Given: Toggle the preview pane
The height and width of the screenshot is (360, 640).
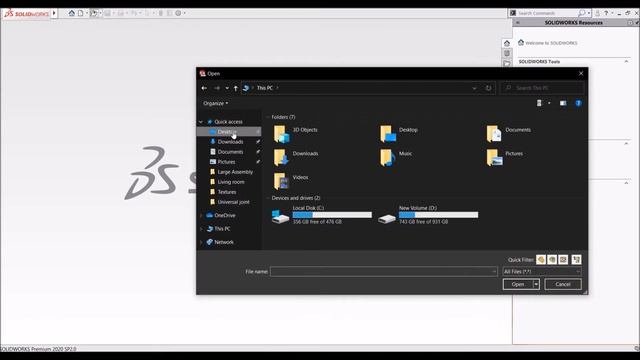Looking at the screenshot, I should (x=563, y=103).
